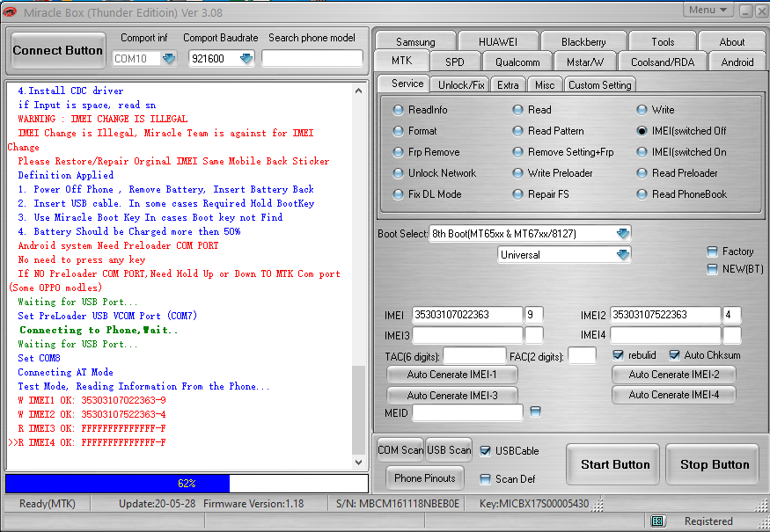Select the Repair FS radio button
The image size is (770, 532).
[x=517, y=194]
